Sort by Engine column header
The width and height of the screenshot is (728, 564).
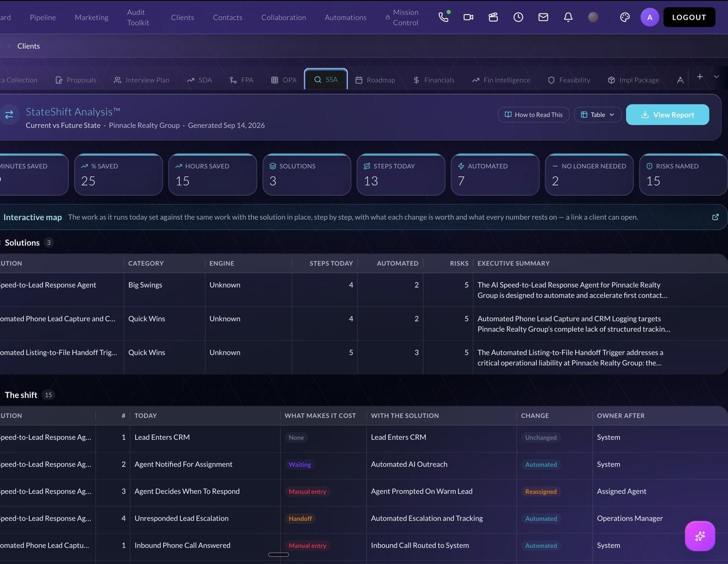pyautogui.click(x=222, y=263)
